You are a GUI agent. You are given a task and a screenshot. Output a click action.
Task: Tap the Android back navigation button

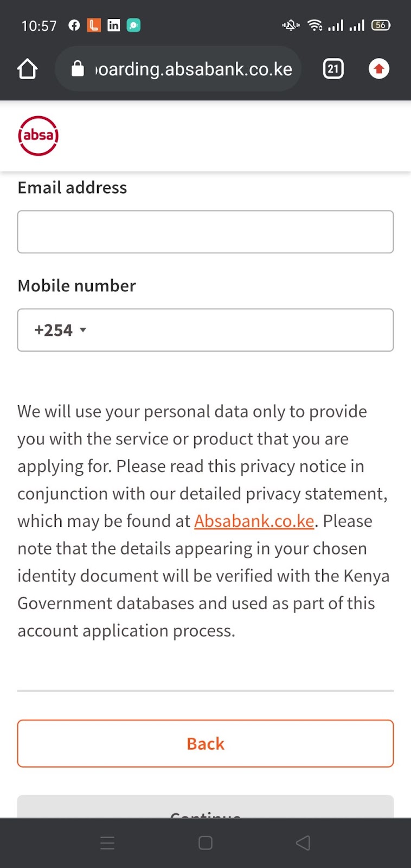303,843
